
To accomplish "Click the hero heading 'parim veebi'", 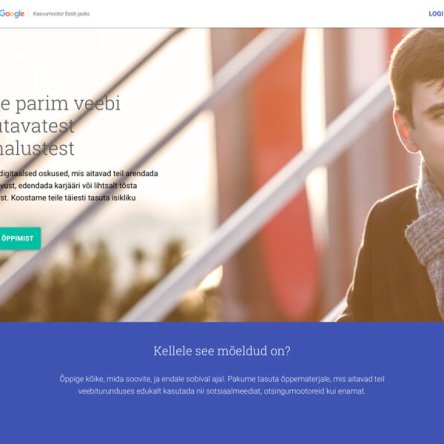I will click(60, 103).
